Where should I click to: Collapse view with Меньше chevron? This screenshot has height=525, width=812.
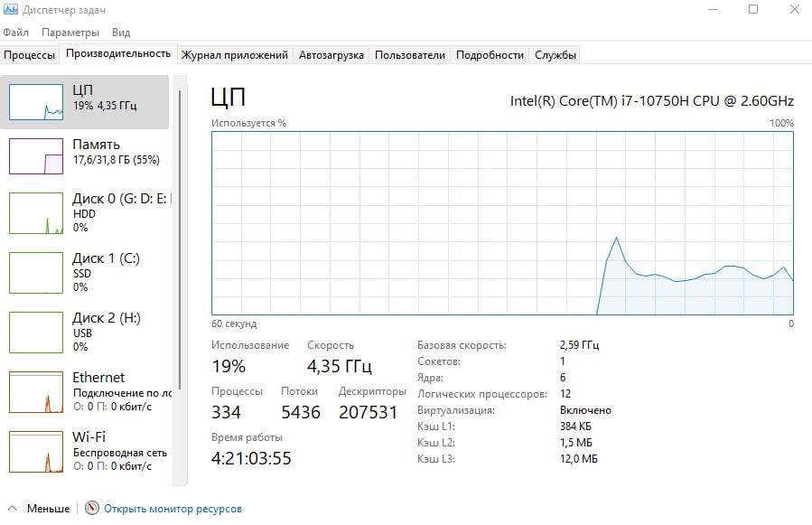(13, 509)
